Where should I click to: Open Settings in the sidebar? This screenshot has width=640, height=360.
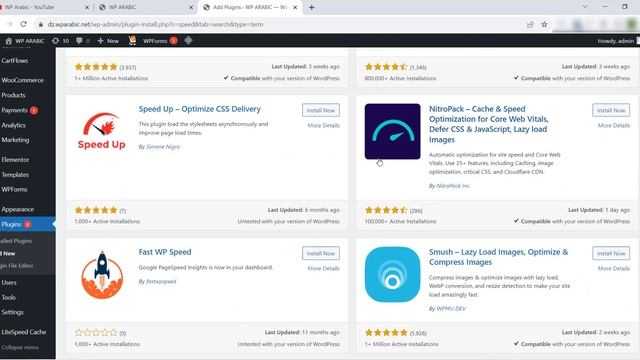coord(13,312)
